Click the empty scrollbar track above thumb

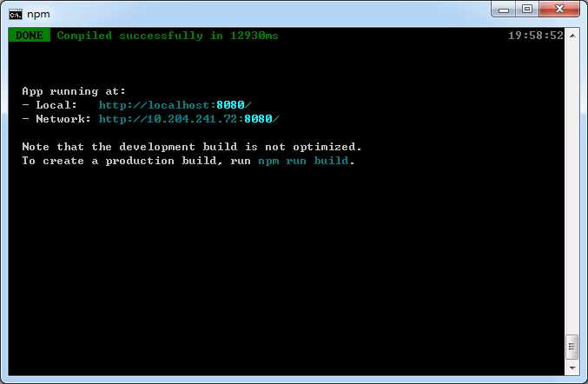572,188
